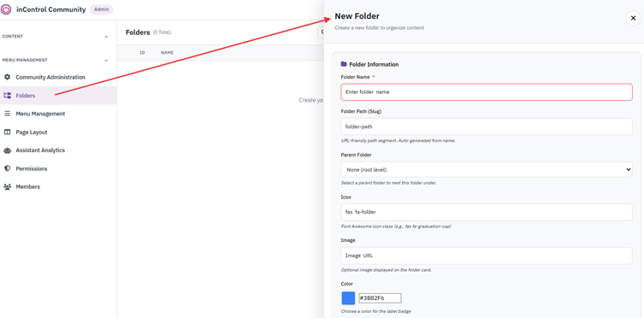Click the Community Administration gear icon
This screenshot has width=644, height=318.
point(7,77)
